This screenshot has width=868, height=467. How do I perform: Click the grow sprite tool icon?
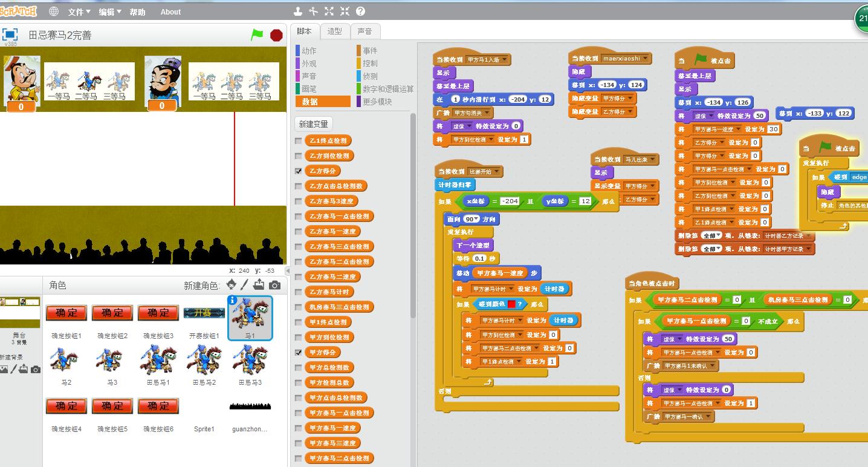pos(329,11)
